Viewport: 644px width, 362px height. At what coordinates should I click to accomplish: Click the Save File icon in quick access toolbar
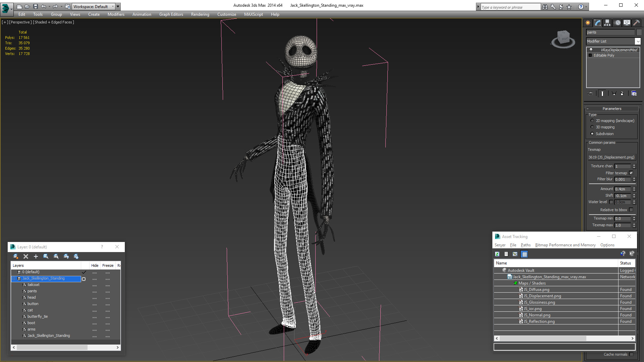click(x=36, y=6)
